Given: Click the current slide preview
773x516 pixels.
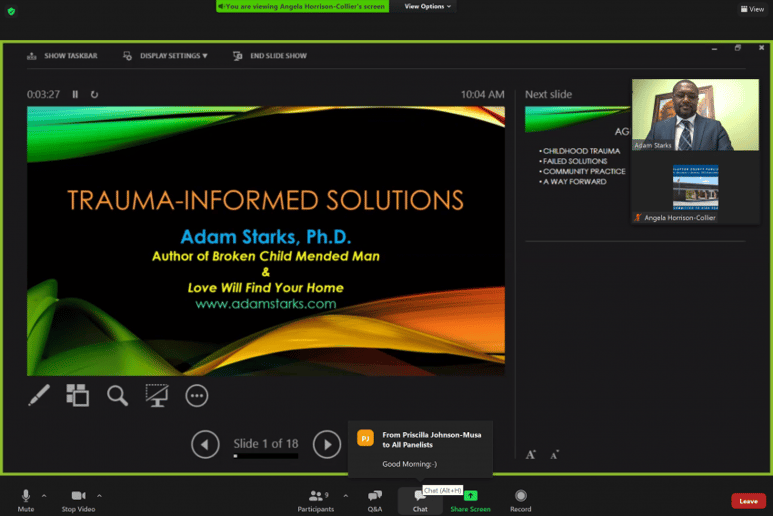Looking at the screenshot, I should pos(266,241).
